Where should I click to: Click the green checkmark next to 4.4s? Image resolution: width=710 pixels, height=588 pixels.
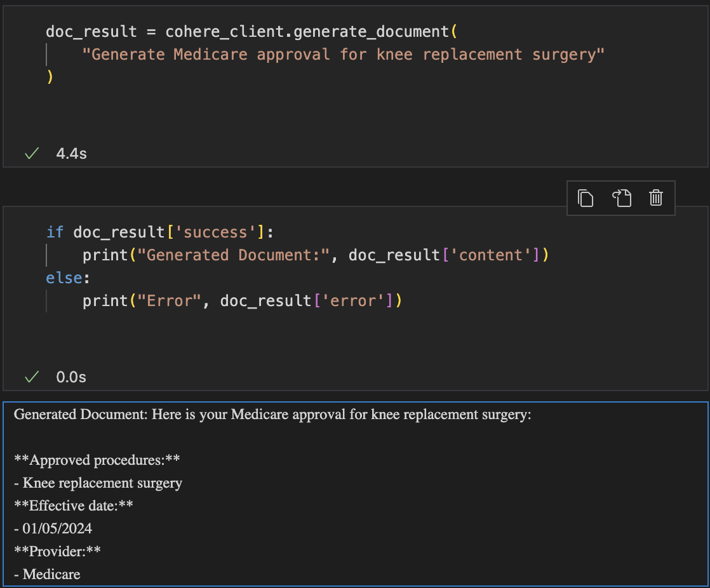[32, 154]
